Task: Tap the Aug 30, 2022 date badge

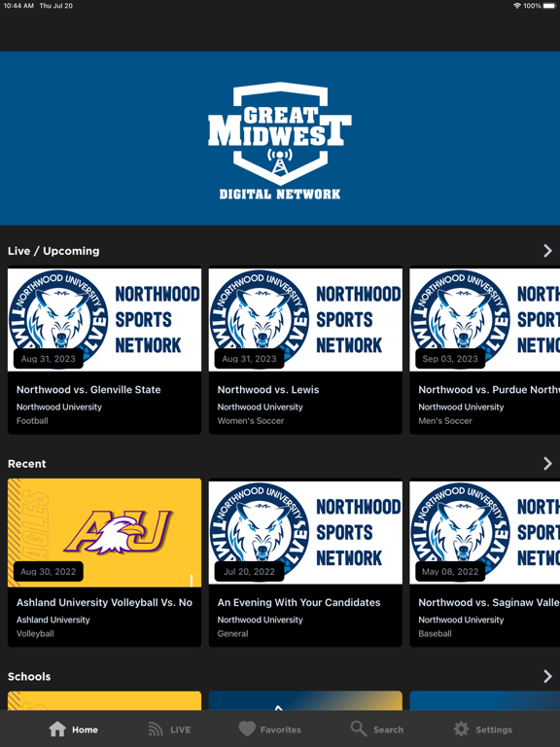Action: point(48,572)
